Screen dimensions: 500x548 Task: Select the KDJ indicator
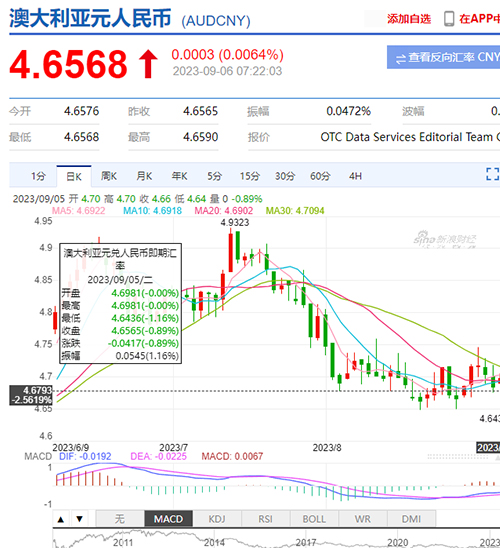(217, 519)
